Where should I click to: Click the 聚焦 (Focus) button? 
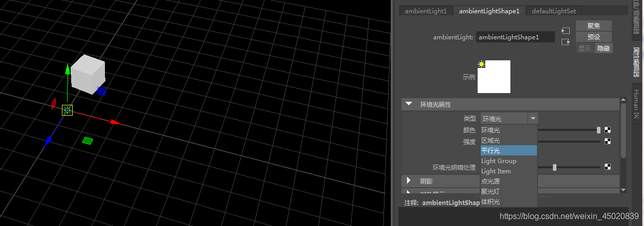click(594, 26)
